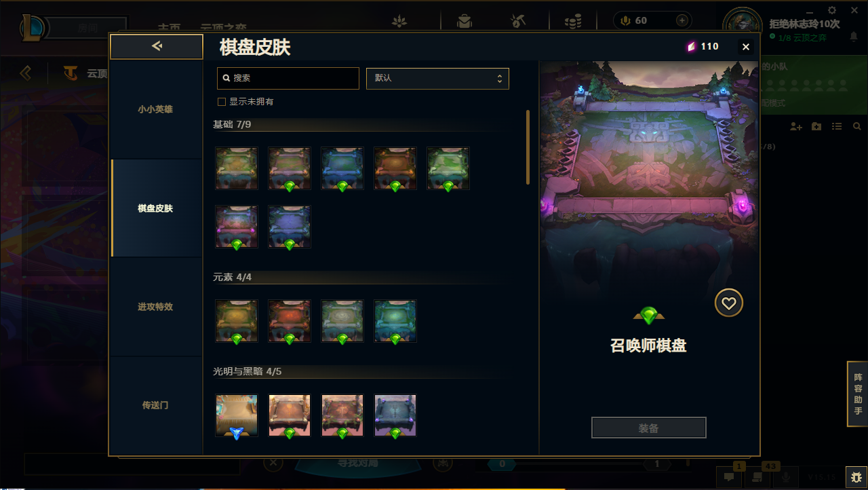Open the bug report beetle icon
The height and width of the screenshot is (490, 868).
(856, 476)
